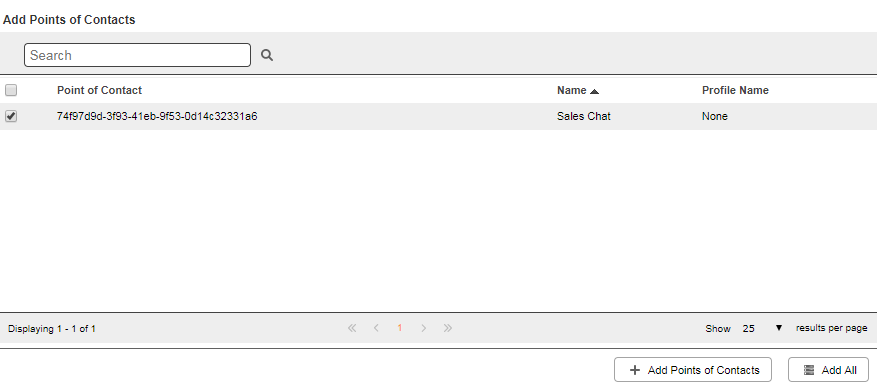The height and width of the screenshot is (385, 877).
Task: Focus the Search input field
Action: pyautogui.click(x=137, y=55)
